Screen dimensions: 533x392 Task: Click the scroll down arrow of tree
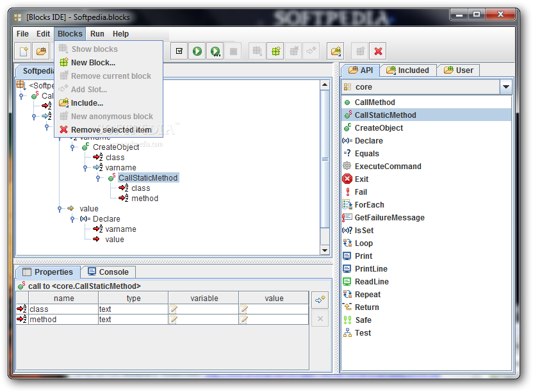click(325, 250)
